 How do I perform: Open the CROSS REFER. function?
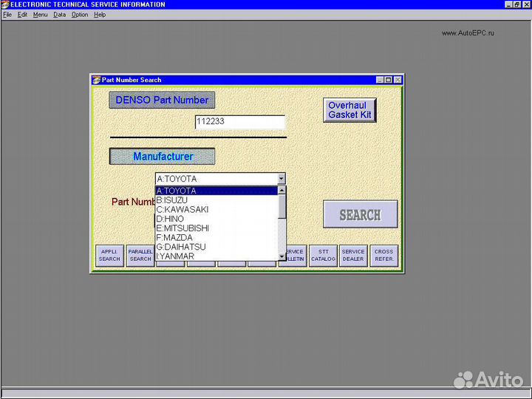383,256
